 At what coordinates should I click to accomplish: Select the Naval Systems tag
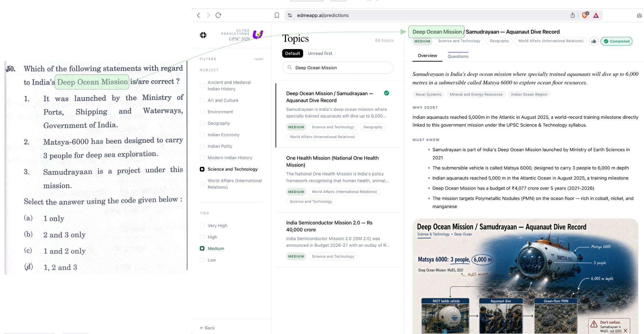[428, 94]
